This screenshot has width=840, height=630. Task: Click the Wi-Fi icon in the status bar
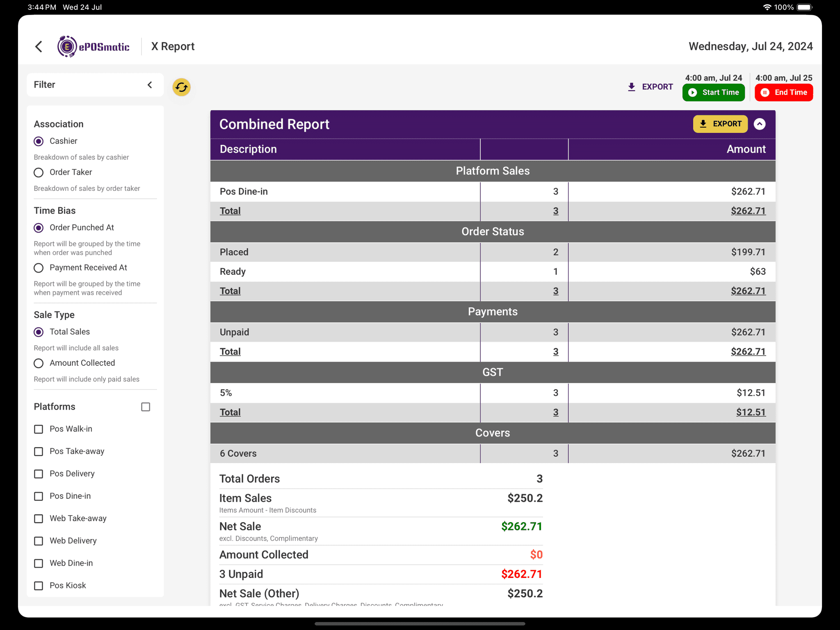tap(767, 7)
